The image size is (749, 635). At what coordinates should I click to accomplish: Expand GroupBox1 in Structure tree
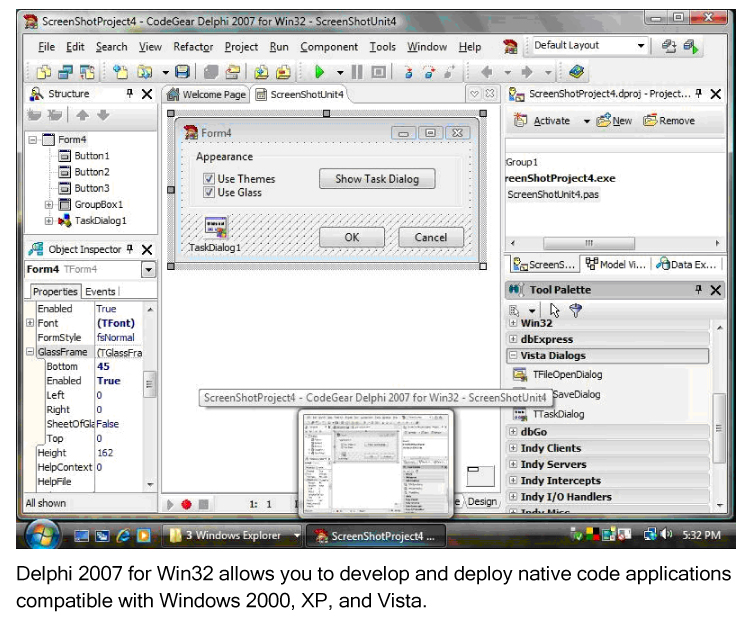pyautogui.click(x=48, y=204)
